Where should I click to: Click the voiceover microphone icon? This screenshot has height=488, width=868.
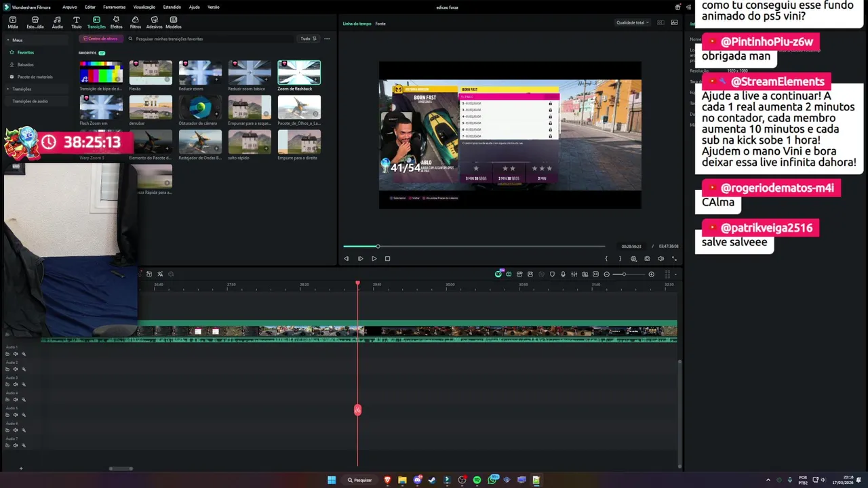click(x=563, y=274)
